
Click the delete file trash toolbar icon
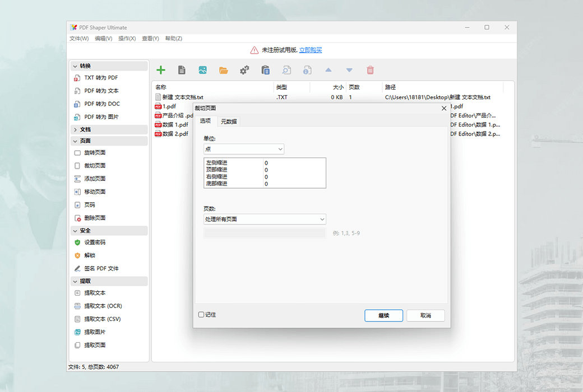coord(370,69)
